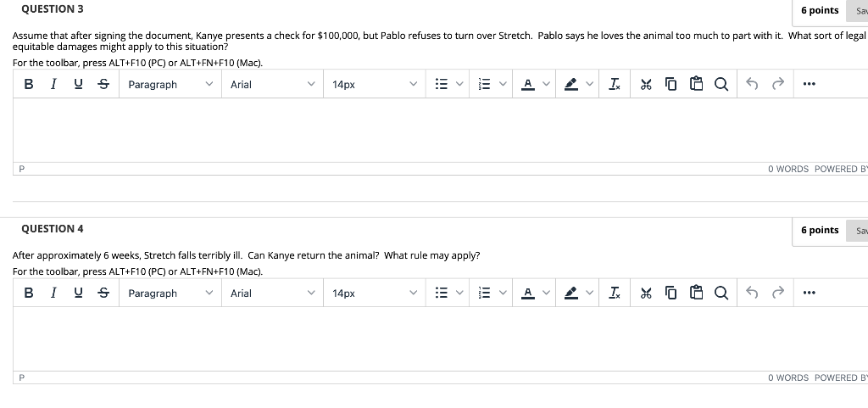868x408 pixels.
Task: Click Undo arrow in Question 4 toolbar
Action: click(x=752, y=293)
